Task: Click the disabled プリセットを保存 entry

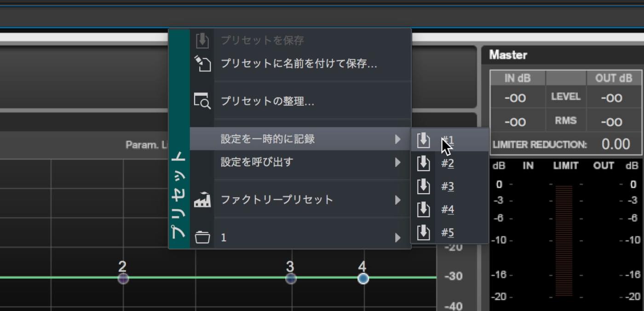Action: point(300,40)
